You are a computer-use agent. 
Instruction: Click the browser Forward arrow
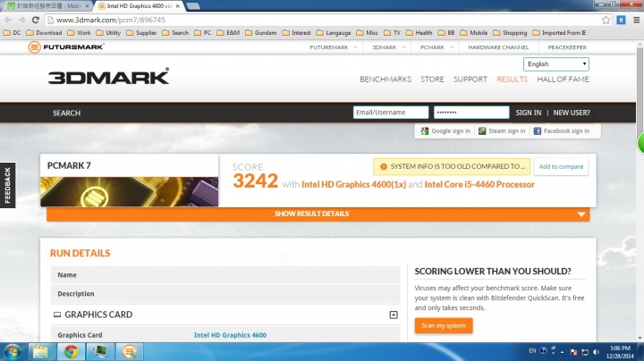(x=21, y=20)
